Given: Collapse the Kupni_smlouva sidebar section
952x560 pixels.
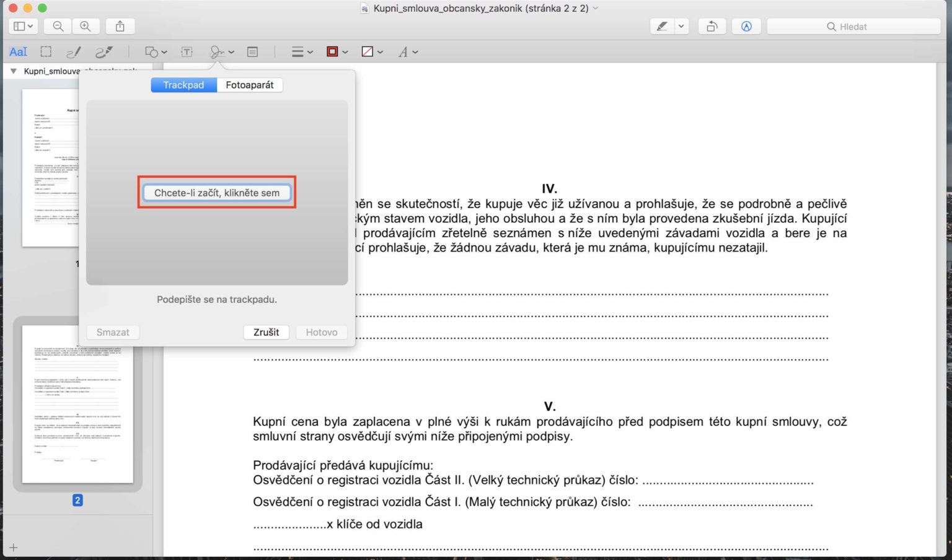Looking at the screenshot, I should (14, 71).
